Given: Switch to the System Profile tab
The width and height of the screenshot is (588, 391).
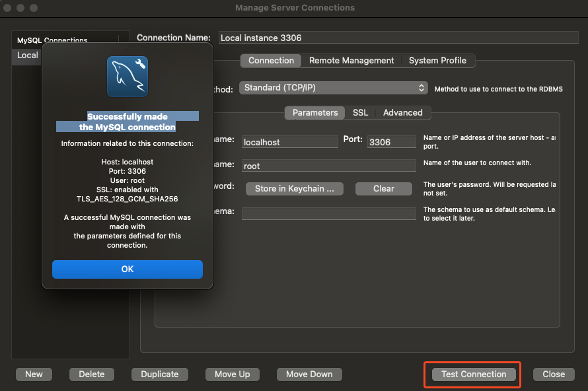Looking at the screenshot, I should (437, 61).
